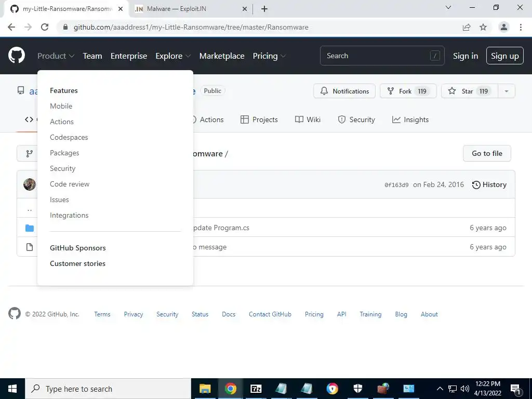Select Integrations menu entry
This screenshot has height=399, width=532.
69,216
